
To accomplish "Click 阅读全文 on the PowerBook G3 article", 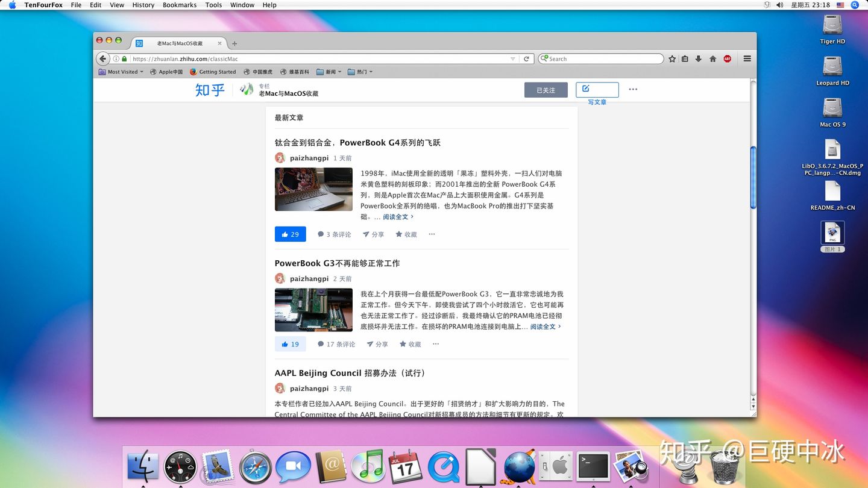I will pyautogui.click(x=545, y=327).
